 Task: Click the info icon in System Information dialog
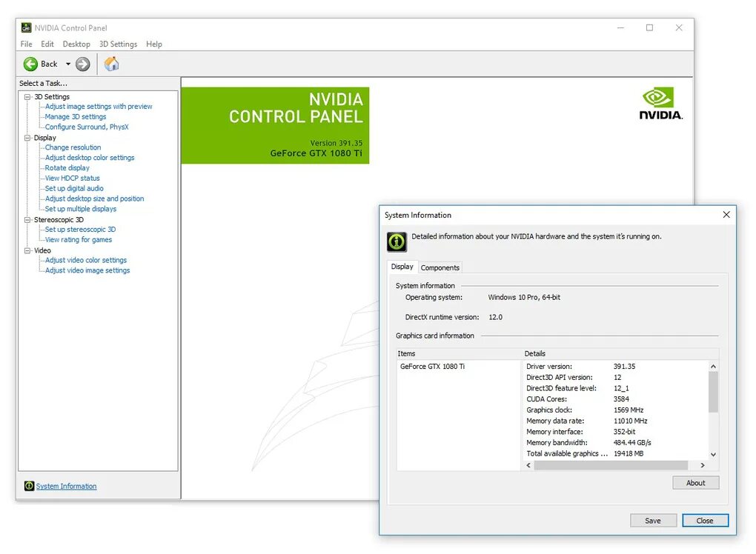coord(397,242)
